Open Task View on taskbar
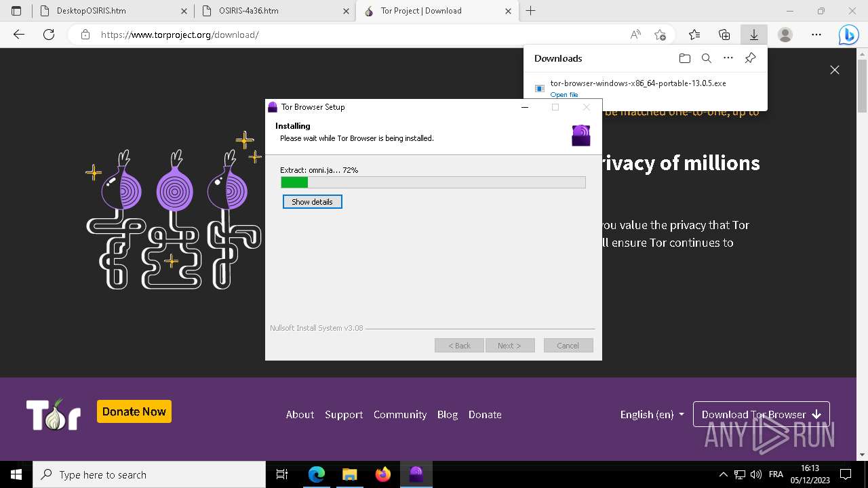Image resolution: width=868 pixels, height=488 pixels. pyautogui.click(x=282, y=474)
